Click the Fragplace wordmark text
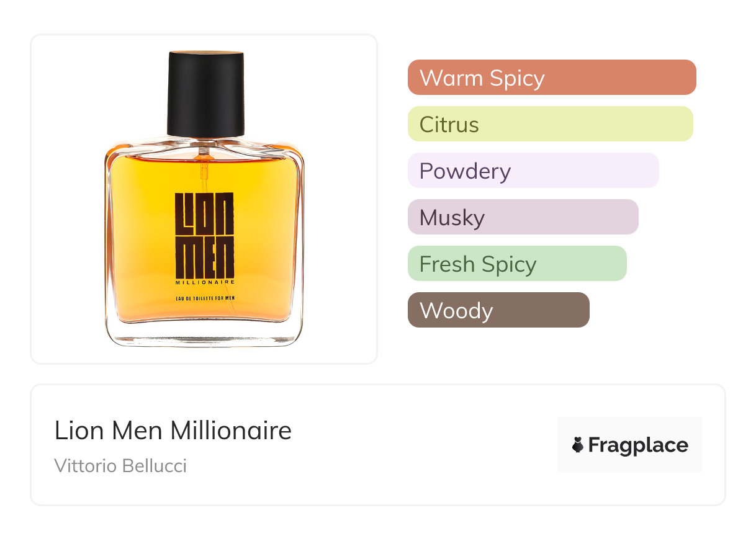Screen dimensions: 756x536 coord(638,445)
